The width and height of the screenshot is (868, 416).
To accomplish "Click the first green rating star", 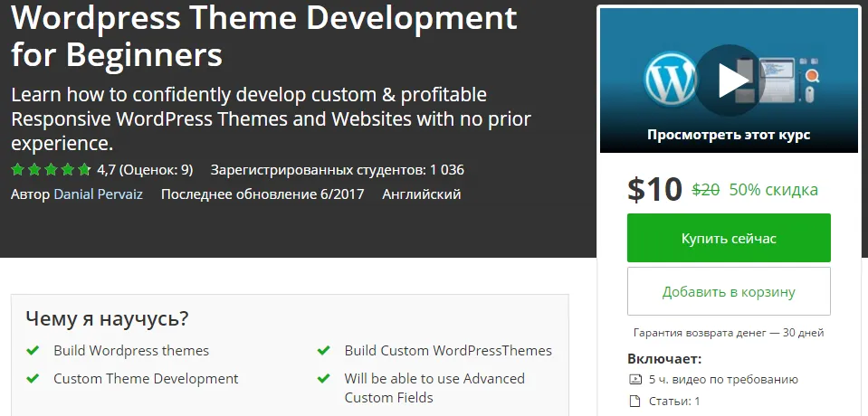I will (18, 169).
